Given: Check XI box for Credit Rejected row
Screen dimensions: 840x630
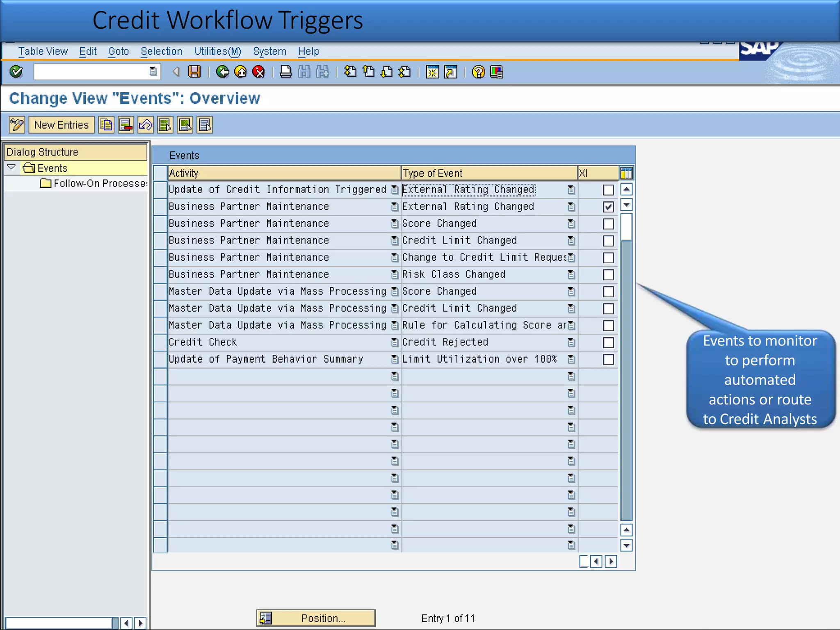Looking at the screenshot, I should coord(608,342).
